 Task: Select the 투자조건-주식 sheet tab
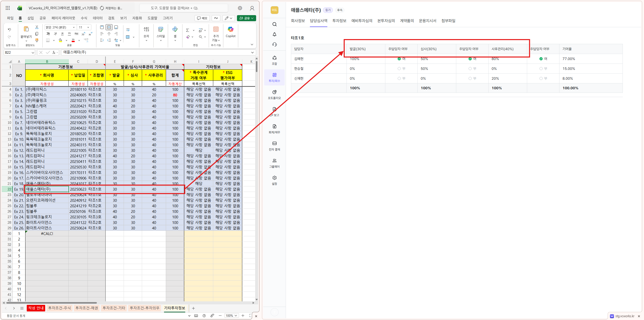(x=59, y=308)
